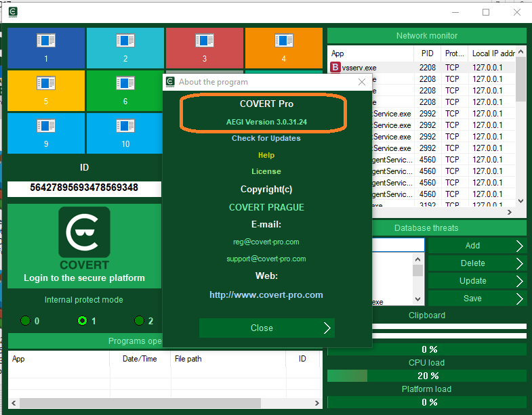Image resolution: width=532 pixels, height=415 pixels.
Task: Click programs table scroll left arrow
Action: [14, 403]
